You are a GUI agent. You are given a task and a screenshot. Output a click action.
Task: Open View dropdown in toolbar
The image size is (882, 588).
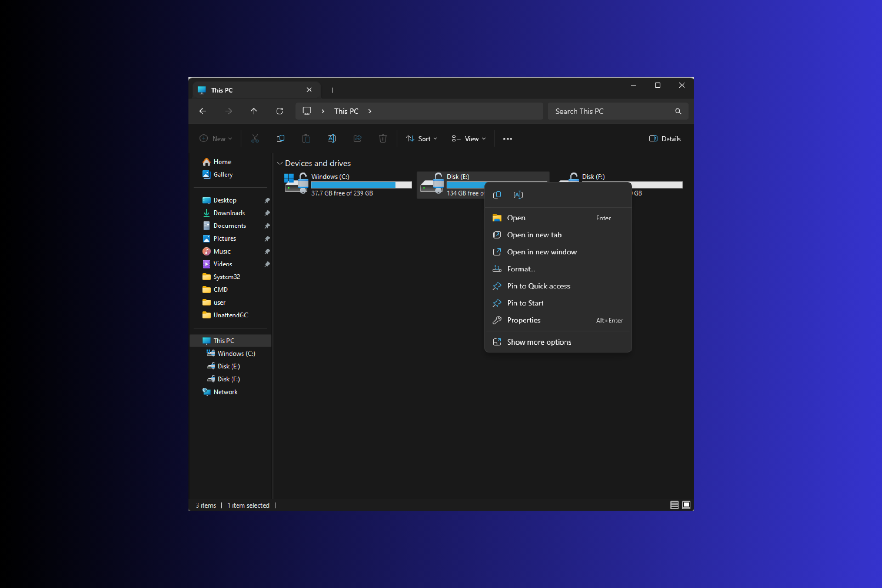[469, 138]
